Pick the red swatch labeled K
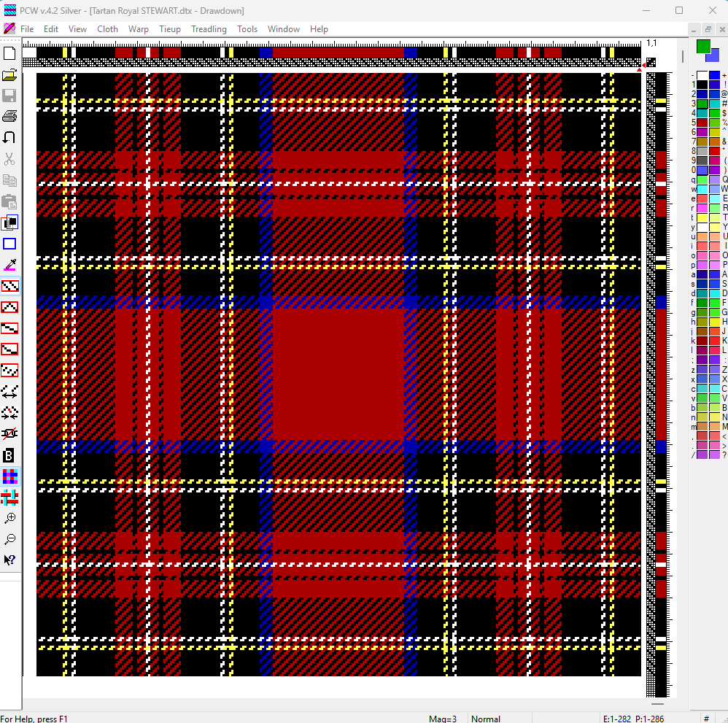 pos(715,341)
